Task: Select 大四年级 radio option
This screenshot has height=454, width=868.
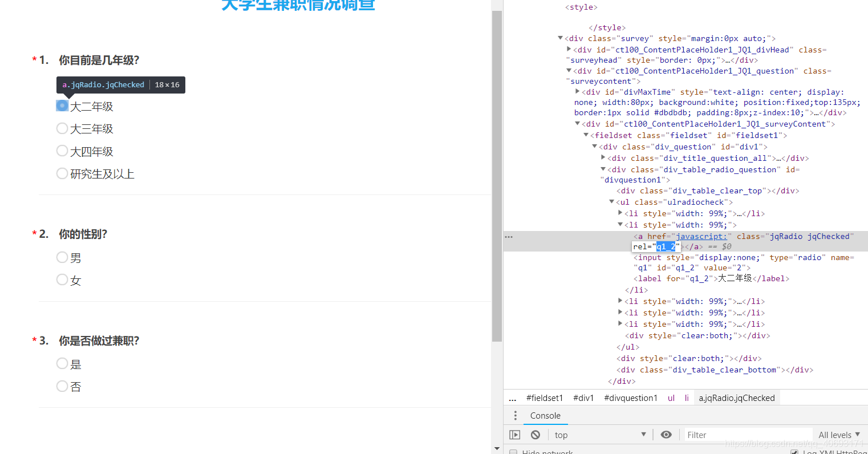Action: pos(62,151)
